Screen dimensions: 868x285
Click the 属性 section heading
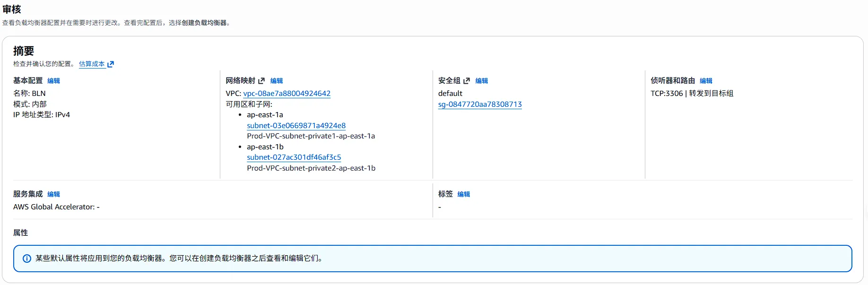point(20,233)
